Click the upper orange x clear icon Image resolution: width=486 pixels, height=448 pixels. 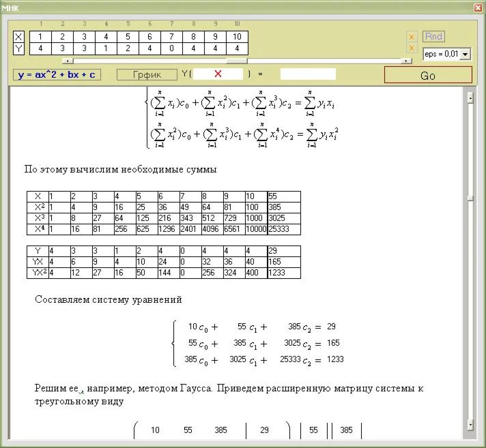(x=412, y=37)
